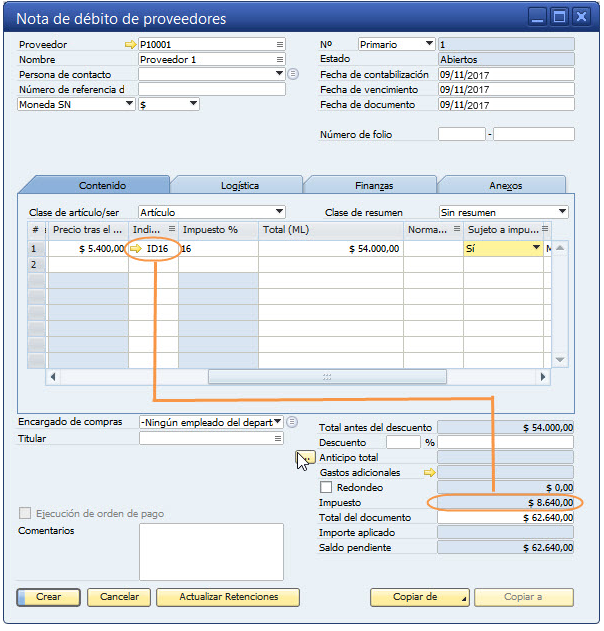604x631 pixels.
Task: Toggle the Ejecución de orden de pago checkbox
Action: click(25, 514)
